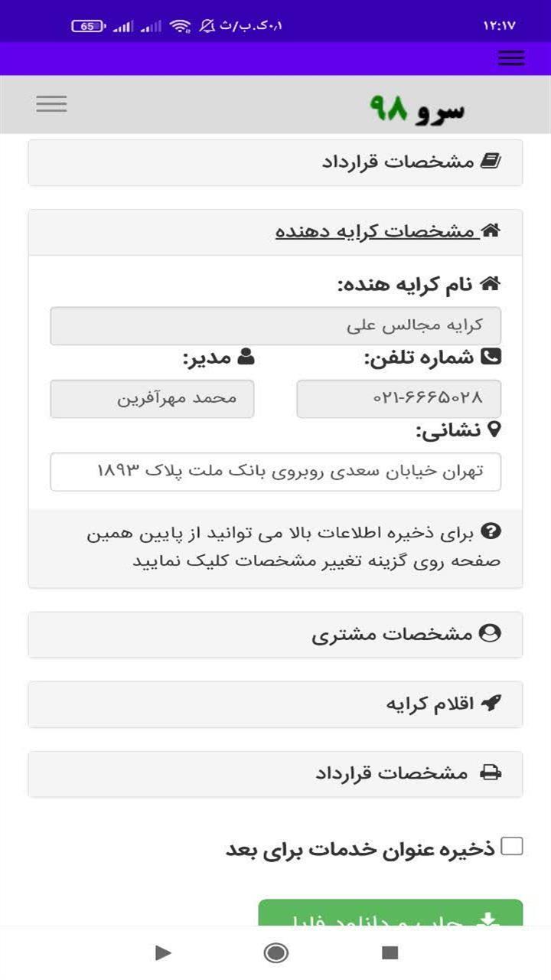
Task: Click the address field with تهران خیابان سعدی
Action: pyautogui.click(x=275, y=472)
